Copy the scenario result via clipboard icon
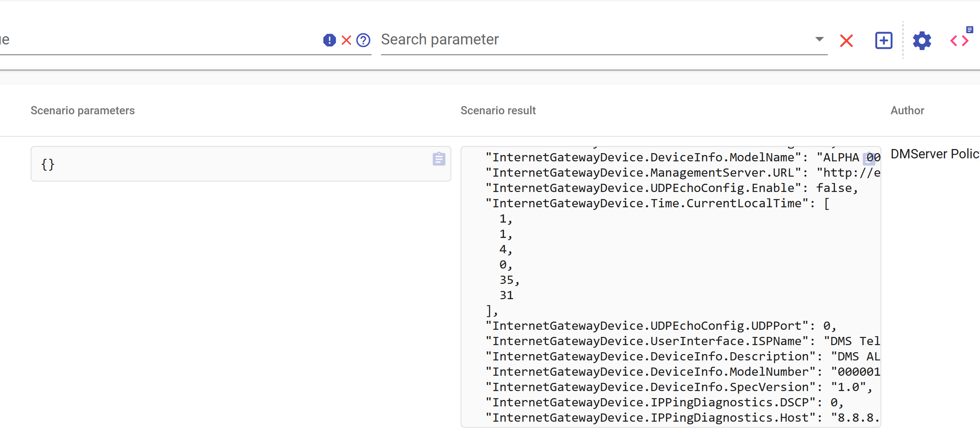 pos(869,159)
